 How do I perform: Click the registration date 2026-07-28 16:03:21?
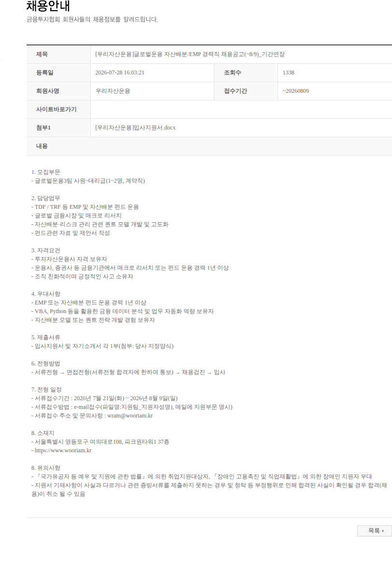(x=120, y=73)
